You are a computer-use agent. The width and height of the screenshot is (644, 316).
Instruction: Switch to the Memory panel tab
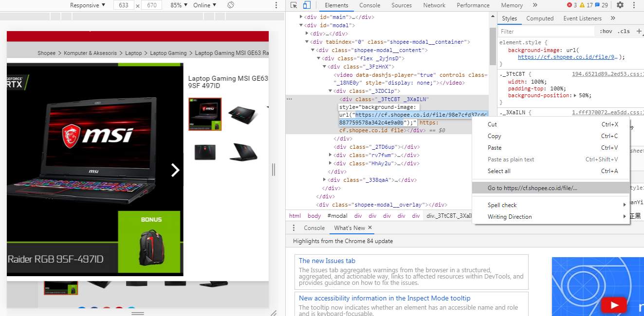512,5
